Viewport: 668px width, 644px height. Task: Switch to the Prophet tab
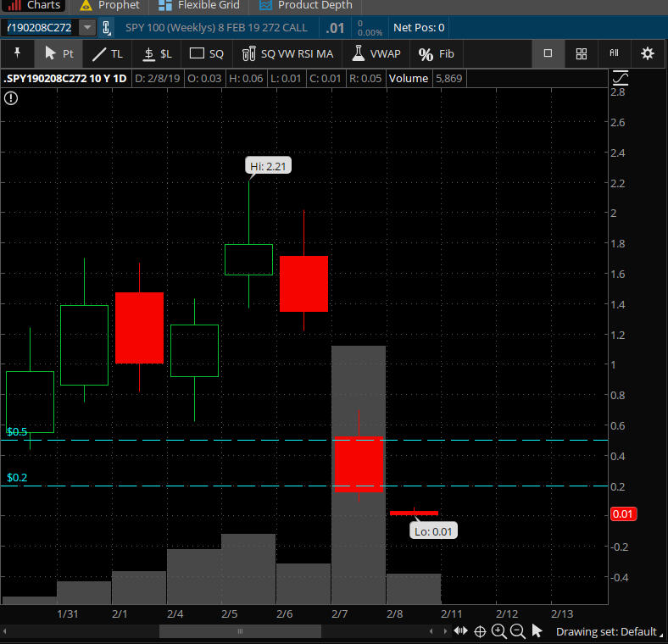[110, 5]
